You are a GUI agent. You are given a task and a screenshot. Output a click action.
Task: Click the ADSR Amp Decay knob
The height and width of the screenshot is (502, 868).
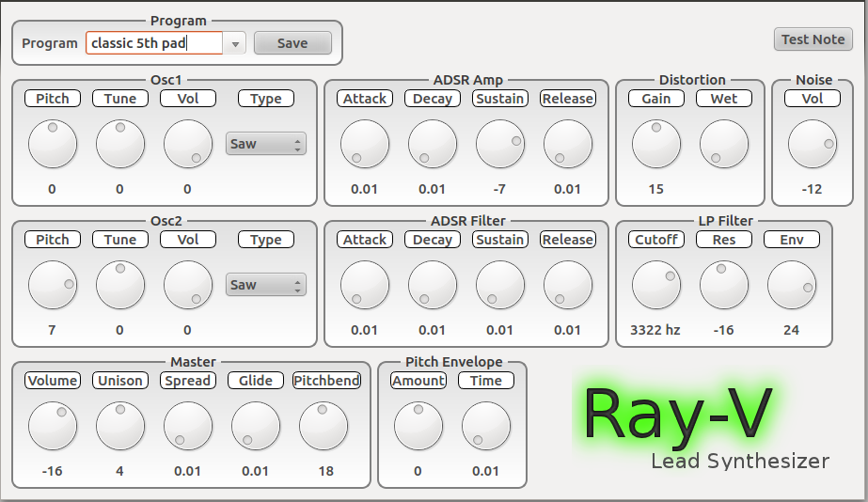(433, 144)
